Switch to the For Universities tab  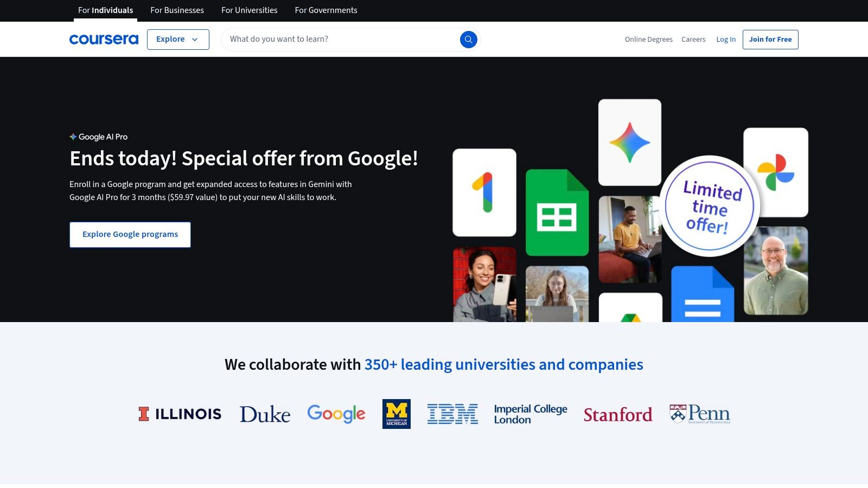(x=249, y=10)
